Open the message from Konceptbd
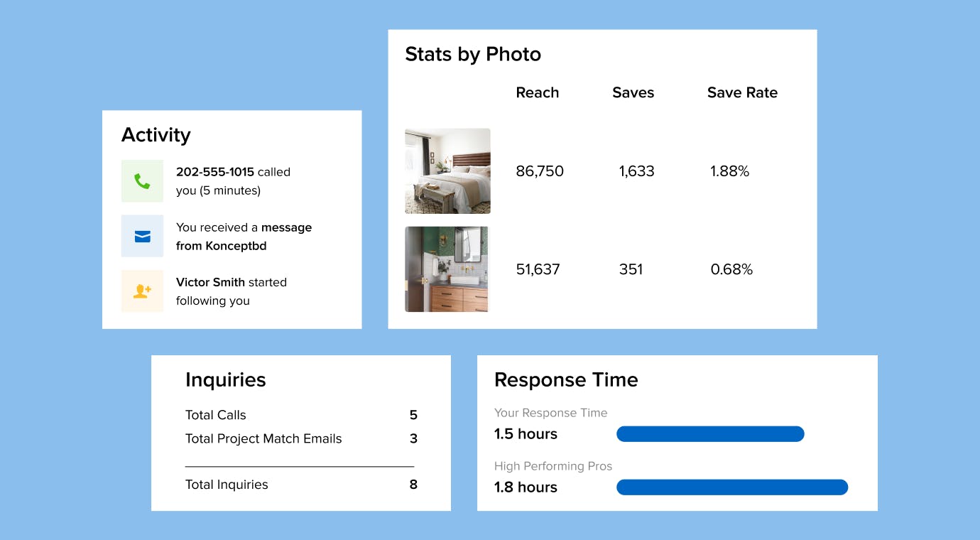This screenshot has height=540, width=980. 244,237
